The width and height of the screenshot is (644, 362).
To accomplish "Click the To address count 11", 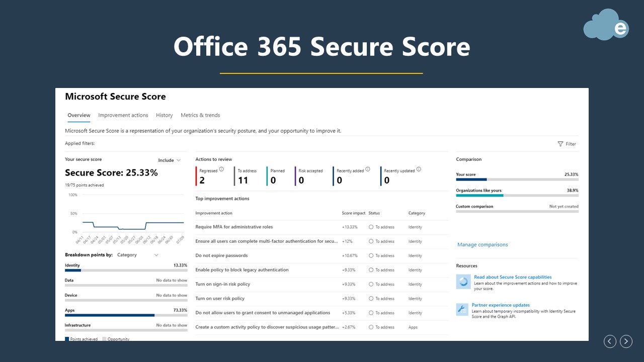I will pos(243,180).
